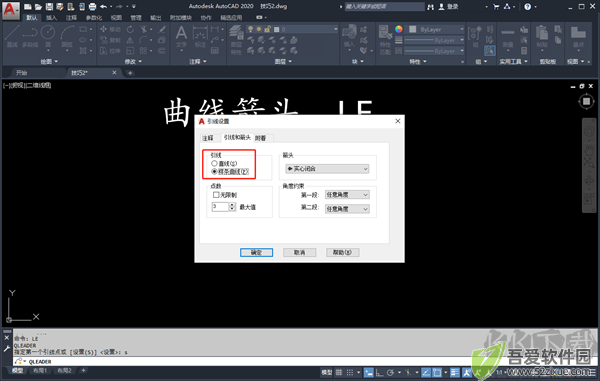Click the large Text (文字) annotation tool
Viewport: 600px width, 381px height.
tap(181, 37)
